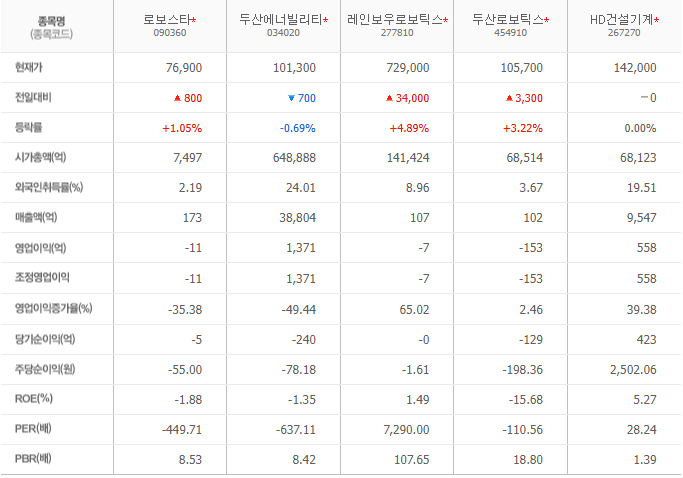Select PER value -449.71
The width and height of the screenshot is (683, 478).
coord(182,430)
